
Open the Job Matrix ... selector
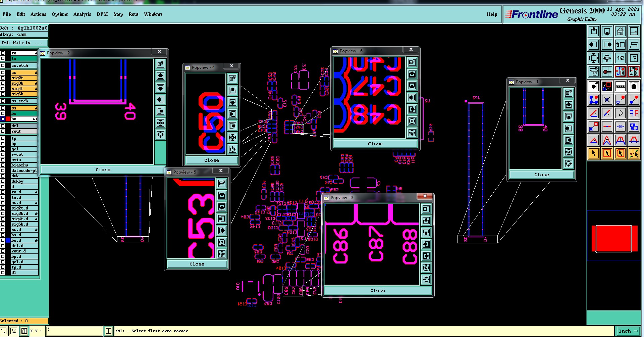(x=24, y=43)
